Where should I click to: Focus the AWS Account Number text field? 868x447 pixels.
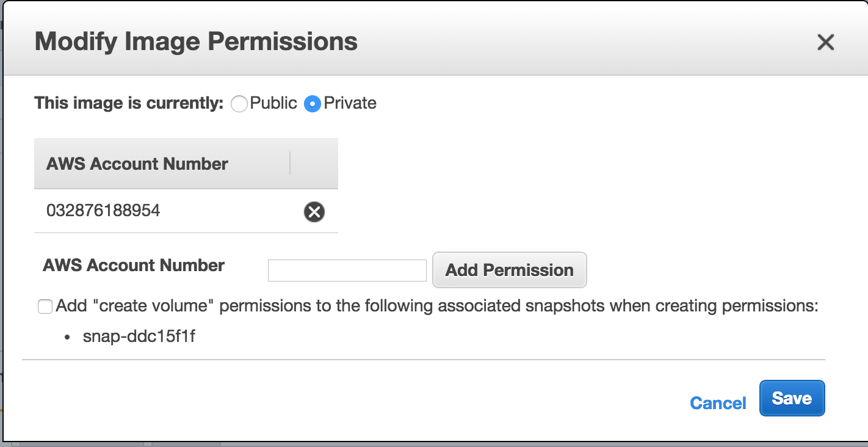(347, 271)
